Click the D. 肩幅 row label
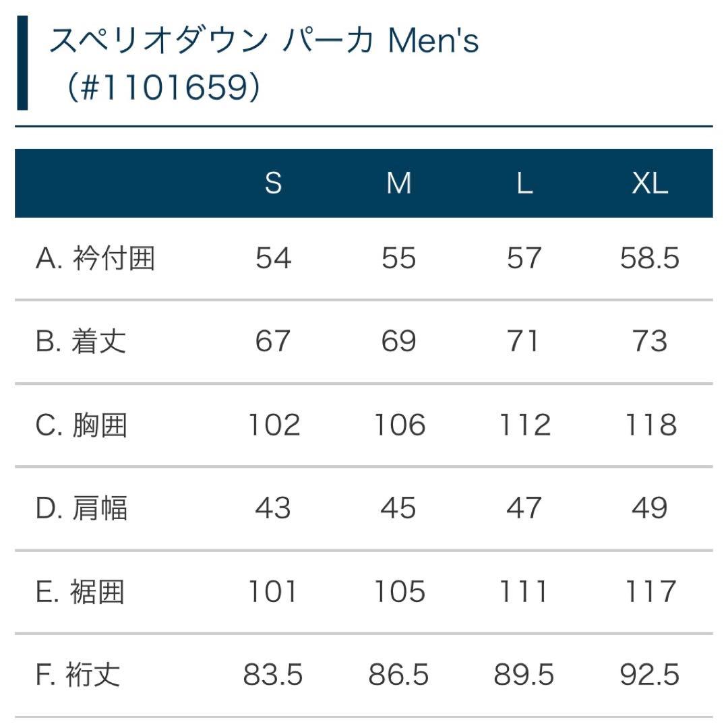 [81, 508]
